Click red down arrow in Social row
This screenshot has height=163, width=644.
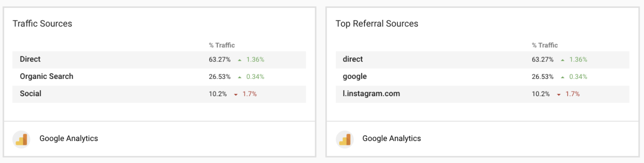[x=236, y=94]
